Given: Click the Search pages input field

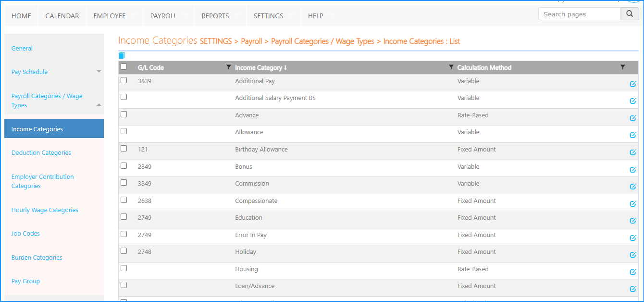Looking at the screenshot, I should (579, 14).
